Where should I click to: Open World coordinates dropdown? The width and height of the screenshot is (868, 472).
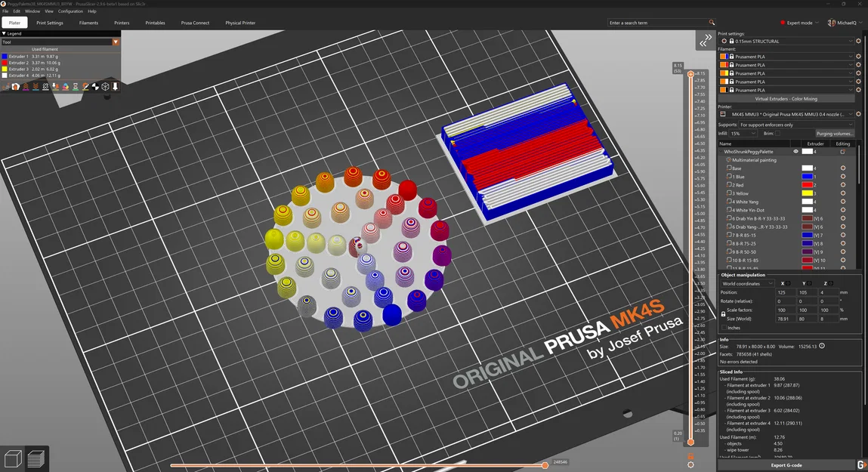tap(747, 283)
